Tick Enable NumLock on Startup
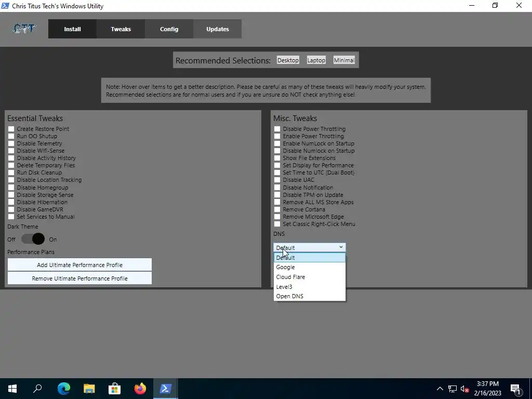 click(x=277, y=143)
